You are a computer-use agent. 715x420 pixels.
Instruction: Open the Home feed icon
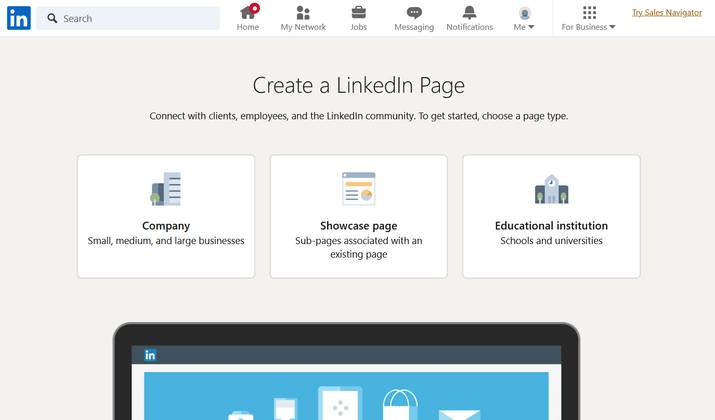248,12
